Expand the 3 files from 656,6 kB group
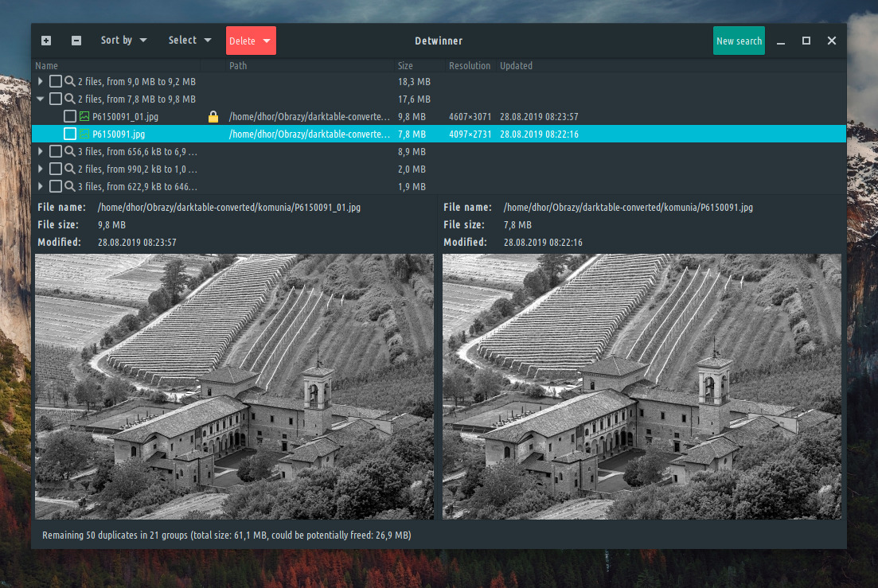878x588 pixels. pyautogui.click(x=41, y=152)
